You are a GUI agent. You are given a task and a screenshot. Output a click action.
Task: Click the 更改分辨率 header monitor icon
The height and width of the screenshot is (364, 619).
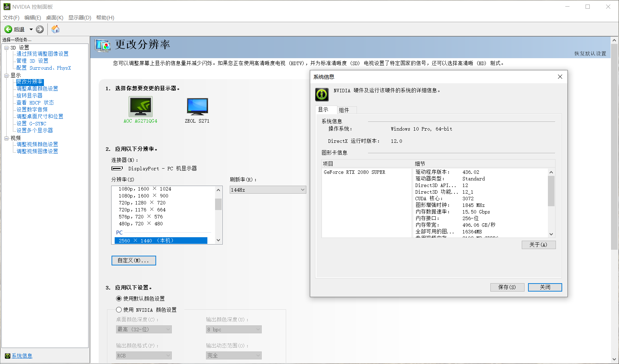tap(102, 46)
